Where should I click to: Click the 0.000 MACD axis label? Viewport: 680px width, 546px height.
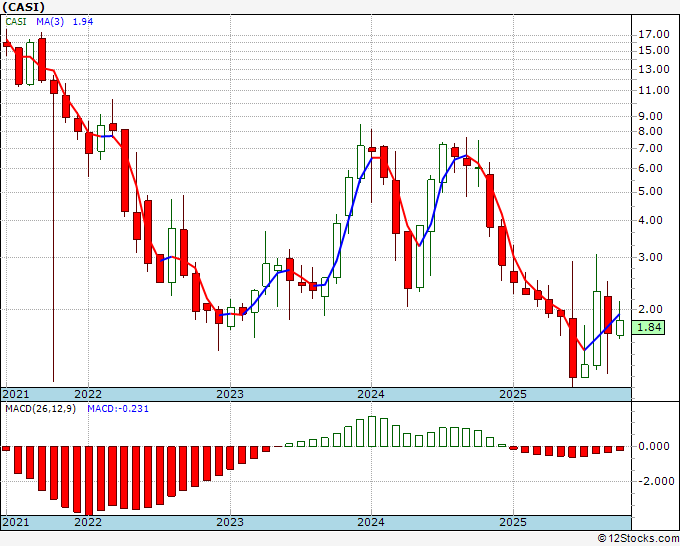pyautogui.click(x=654, y=446)
